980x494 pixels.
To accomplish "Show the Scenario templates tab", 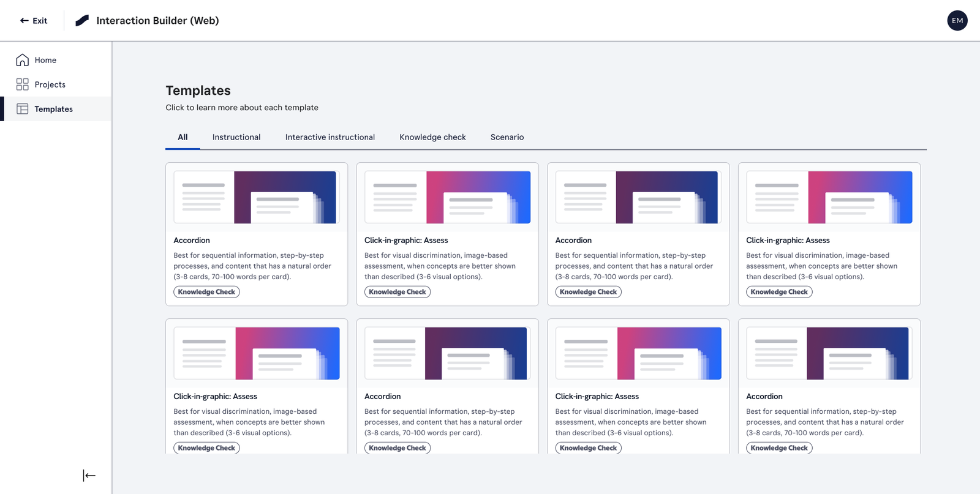I will click(507, 137).
